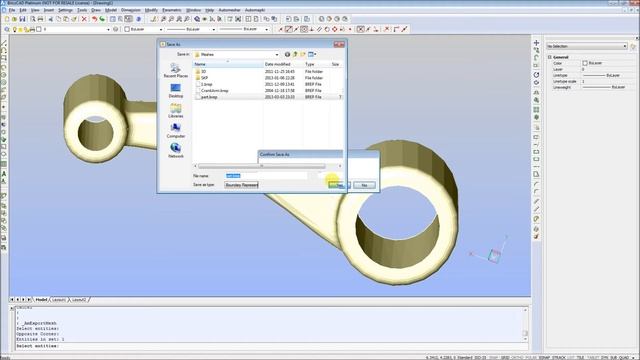The image size is (640, 360).
Task: Click the Network shortcut in Save As
Action: [176, 151]
